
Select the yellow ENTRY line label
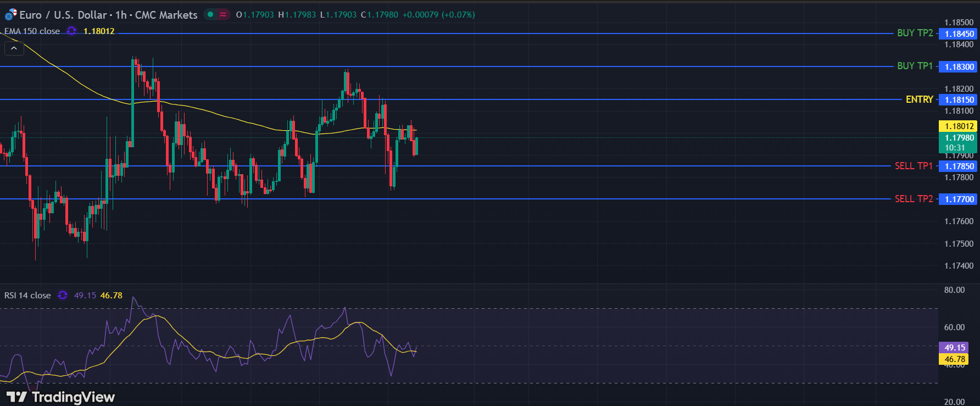click(919, 99)
